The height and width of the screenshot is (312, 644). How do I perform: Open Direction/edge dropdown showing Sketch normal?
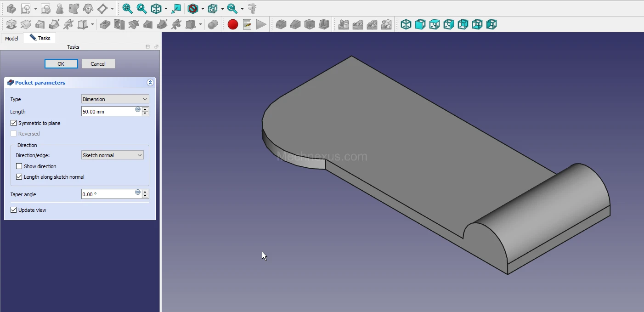[112, 155]
